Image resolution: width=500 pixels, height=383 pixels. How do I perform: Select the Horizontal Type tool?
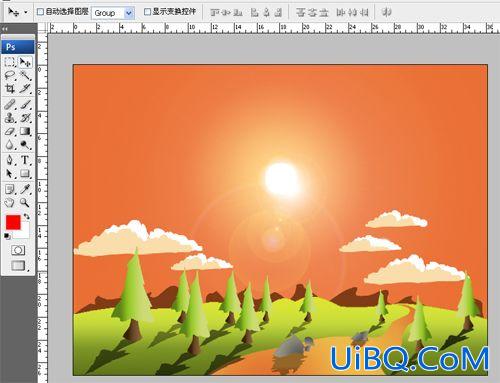pyautogui.click(x=25, y=160)
